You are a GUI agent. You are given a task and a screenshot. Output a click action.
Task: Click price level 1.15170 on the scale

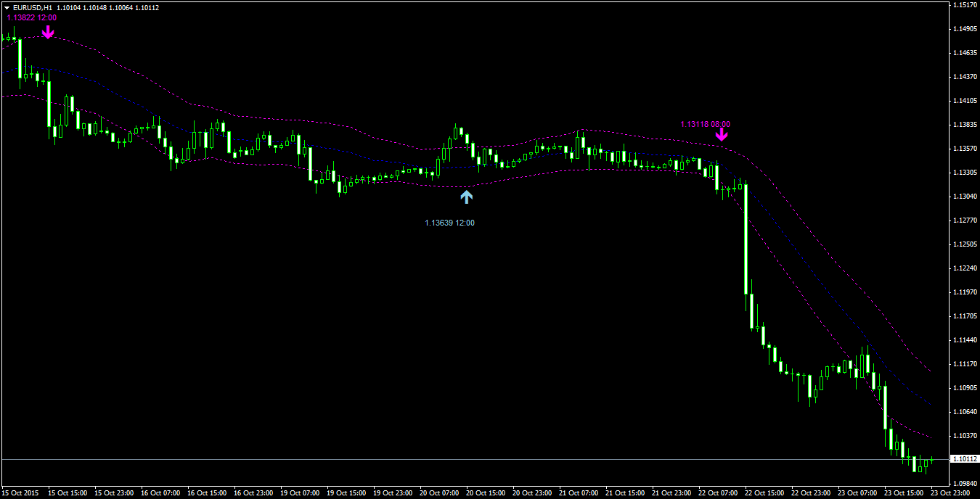[x=965, y=5]
